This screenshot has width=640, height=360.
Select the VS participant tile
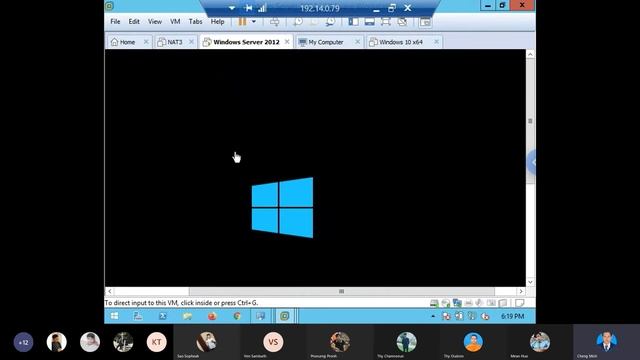pos(273,342)
